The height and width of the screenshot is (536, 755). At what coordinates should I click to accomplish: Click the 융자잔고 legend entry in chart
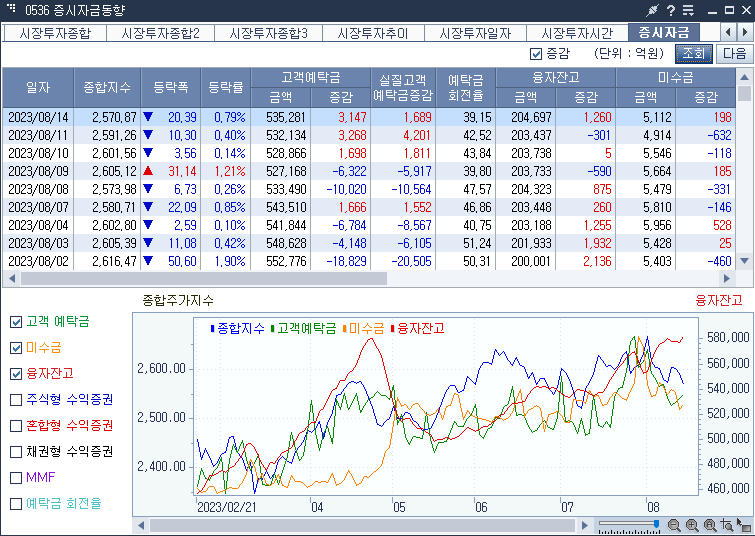pos(417,328)
